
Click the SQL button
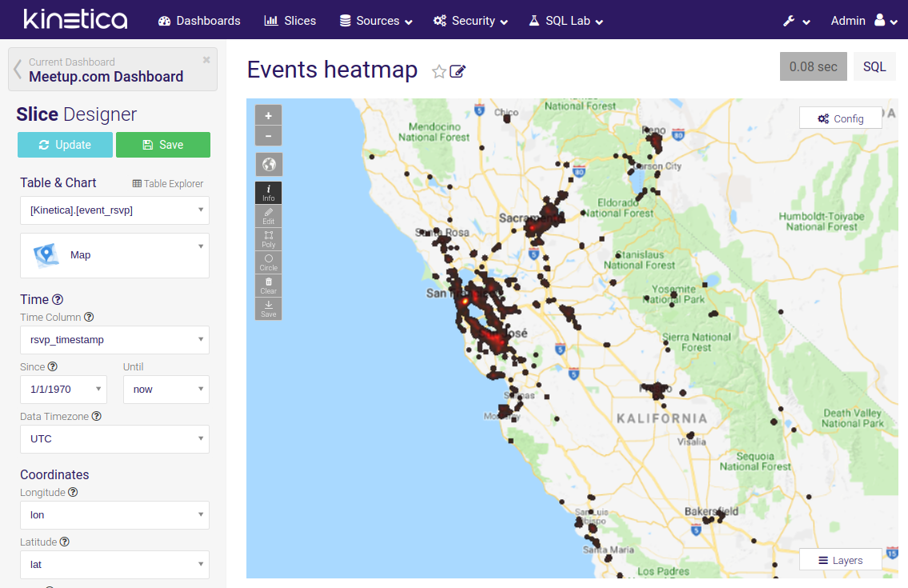[874, 66]
